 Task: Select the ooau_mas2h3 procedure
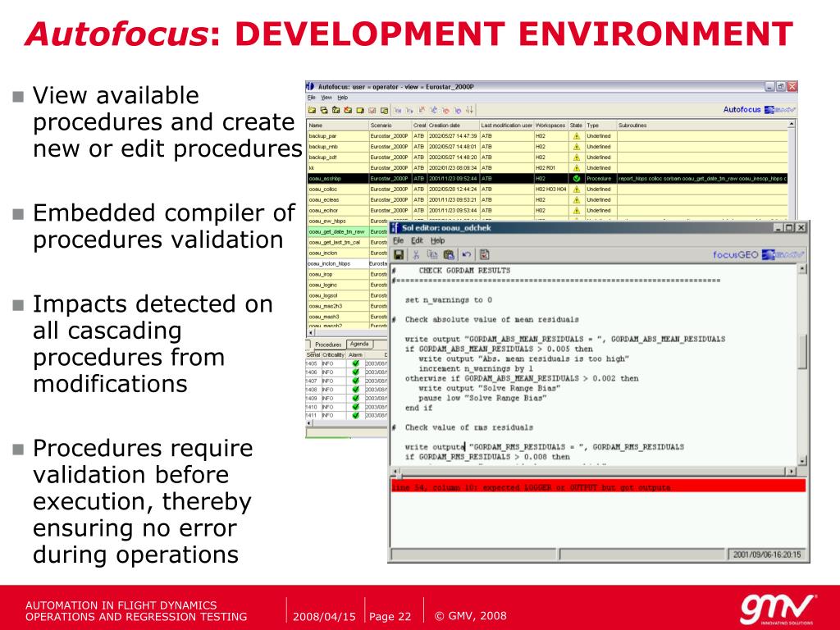[x=325, y=306]
